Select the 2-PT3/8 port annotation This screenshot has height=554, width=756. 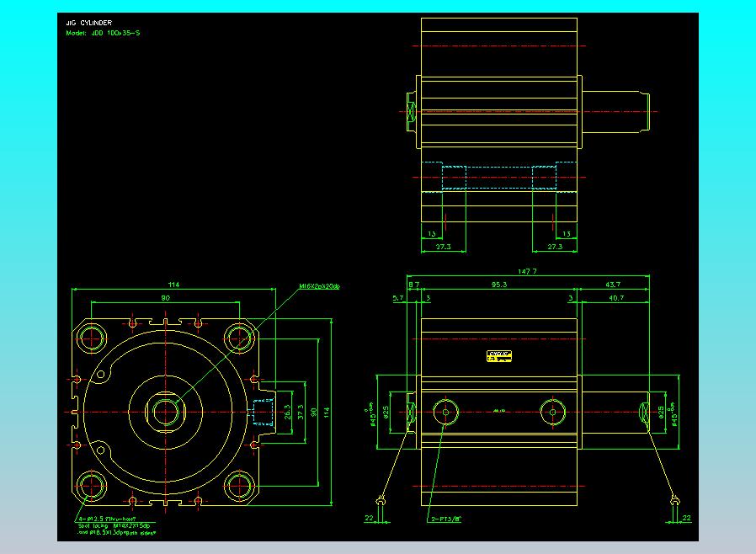[445, 519]
